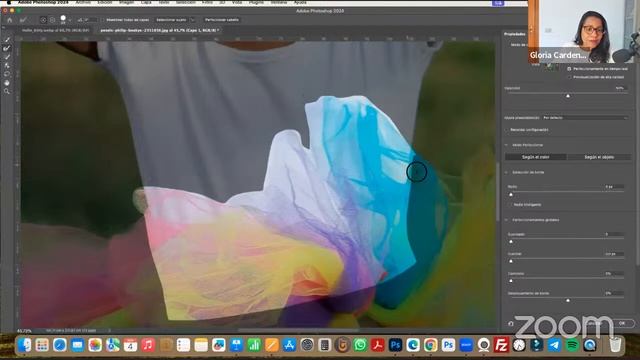Open the Imagen menu
The height and width of the screenshot is (360, 640).
pyautogui.click(x=127, y=2)
